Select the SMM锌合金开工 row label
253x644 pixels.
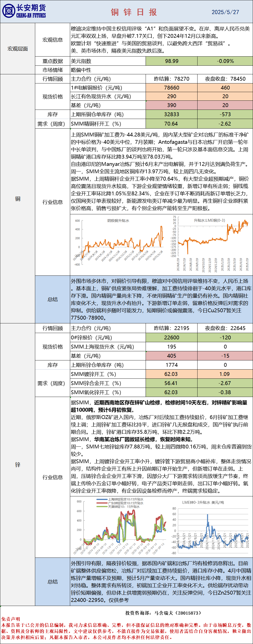tap(108, 383)
